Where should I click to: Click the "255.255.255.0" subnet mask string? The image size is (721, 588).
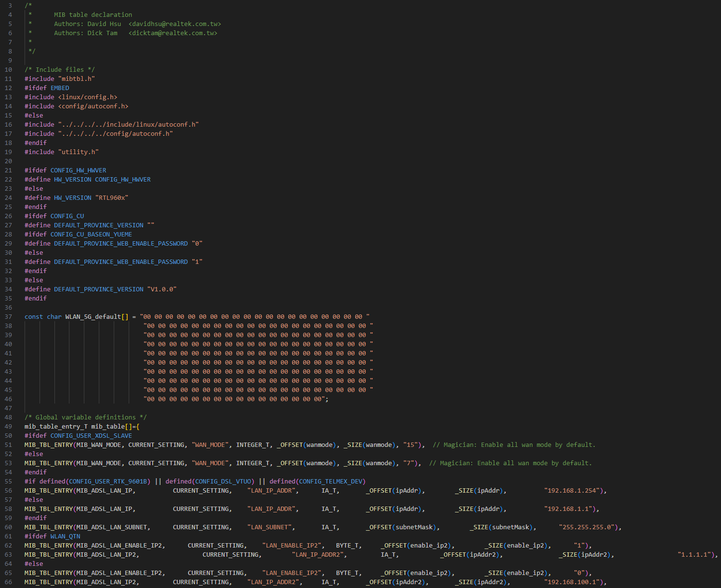(588, 527)
